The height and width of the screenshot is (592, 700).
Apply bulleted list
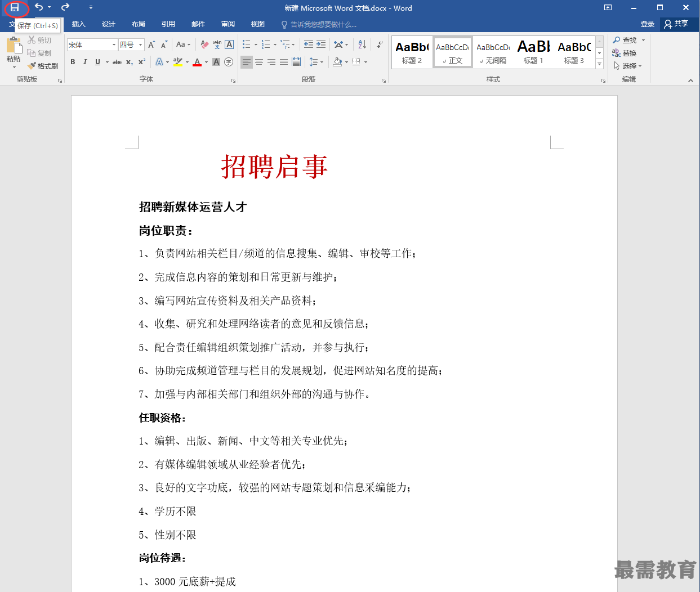coord(246,44)
